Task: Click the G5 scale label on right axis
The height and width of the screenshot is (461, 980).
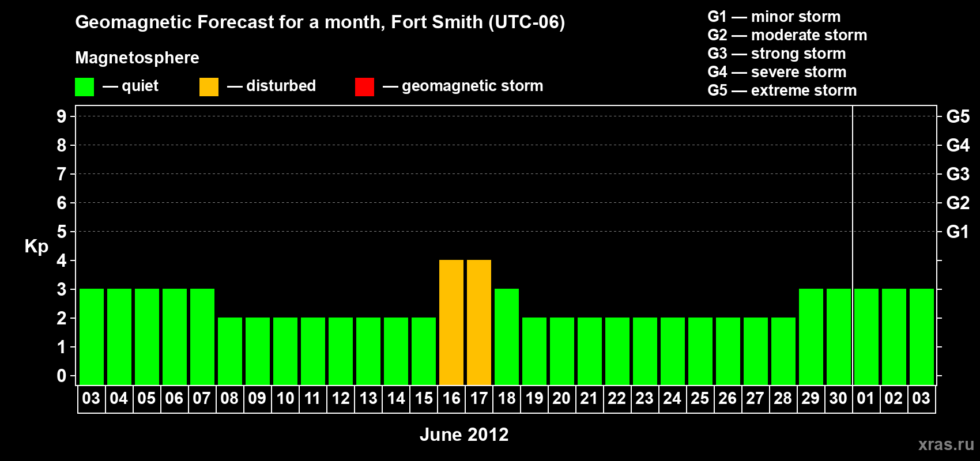Action: (958, 116)
